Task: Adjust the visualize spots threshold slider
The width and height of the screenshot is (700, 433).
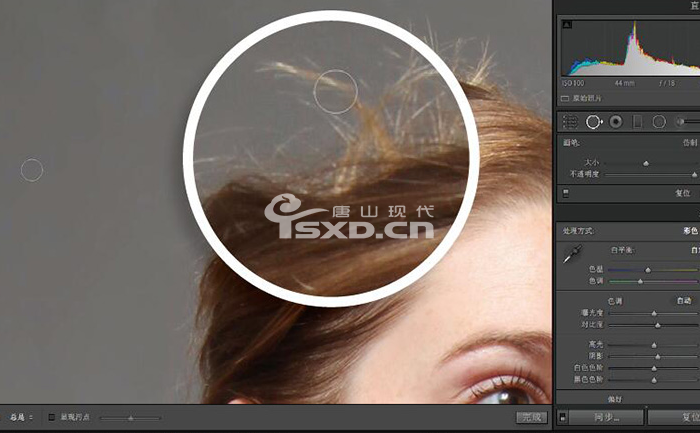Action: pyautogui.click(x=130, y=418)
